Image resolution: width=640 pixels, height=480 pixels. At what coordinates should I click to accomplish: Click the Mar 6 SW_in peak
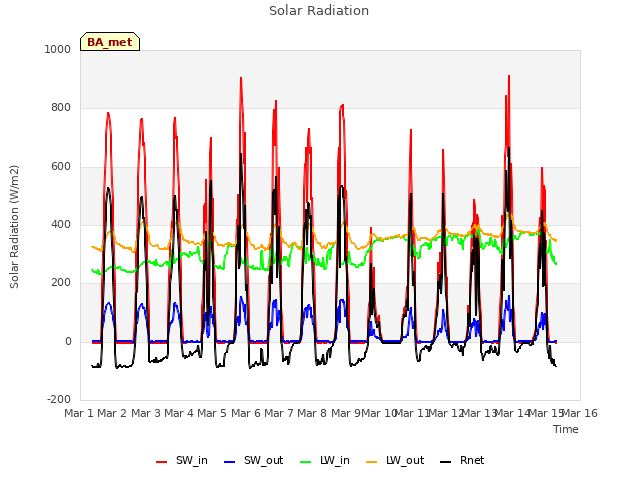(241, 78)
